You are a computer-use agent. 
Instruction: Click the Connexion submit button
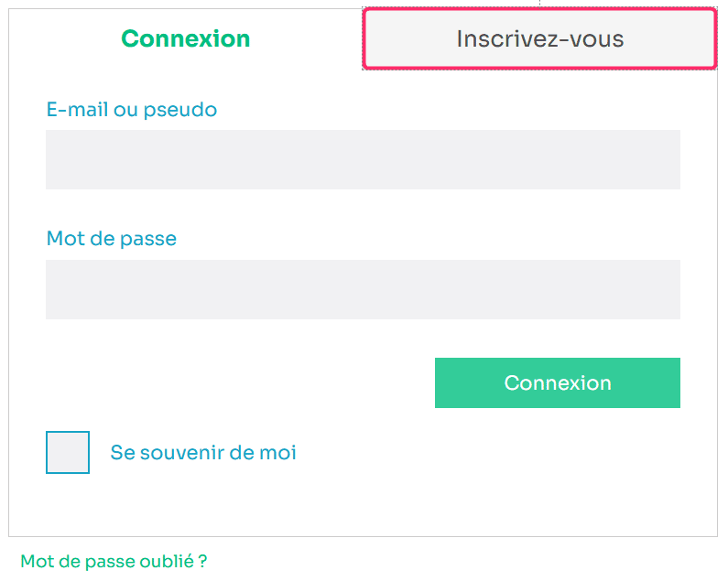[x=557, y=382]
